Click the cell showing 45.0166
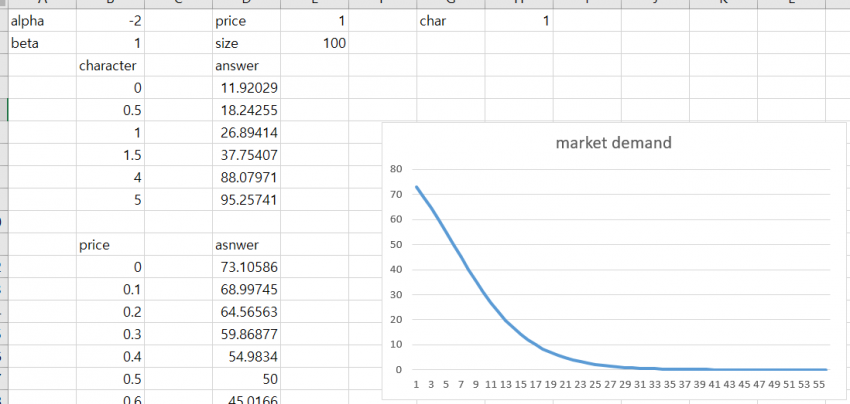850x404 pixels. pyautogui.click(x=247, y=397)
